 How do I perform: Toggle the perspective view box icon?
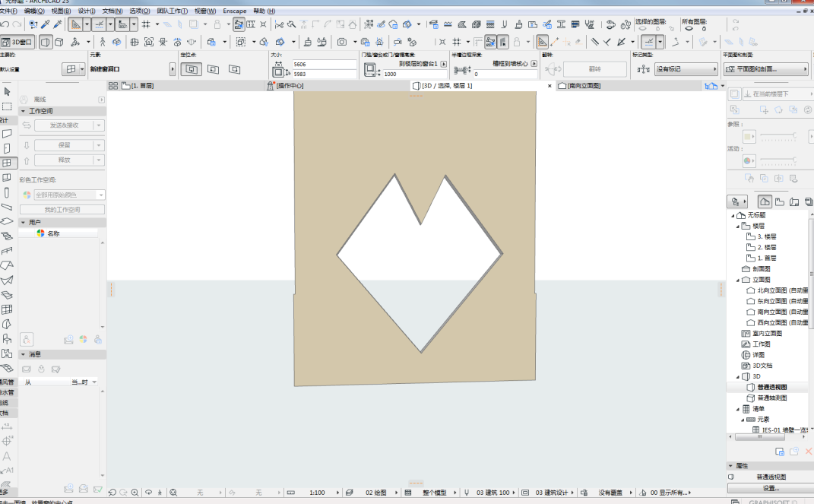pos(46,42)
